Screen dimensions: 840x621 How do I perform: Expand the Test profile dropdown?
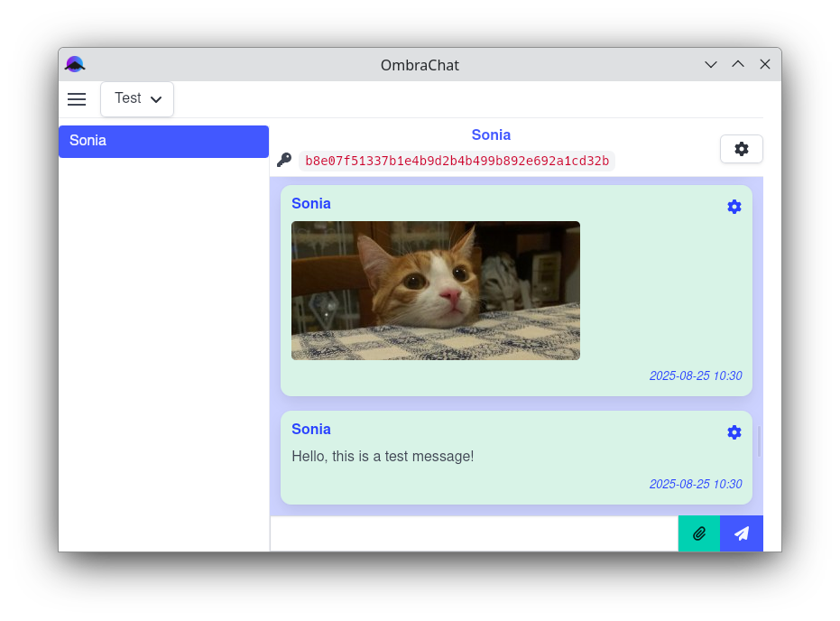137,99
